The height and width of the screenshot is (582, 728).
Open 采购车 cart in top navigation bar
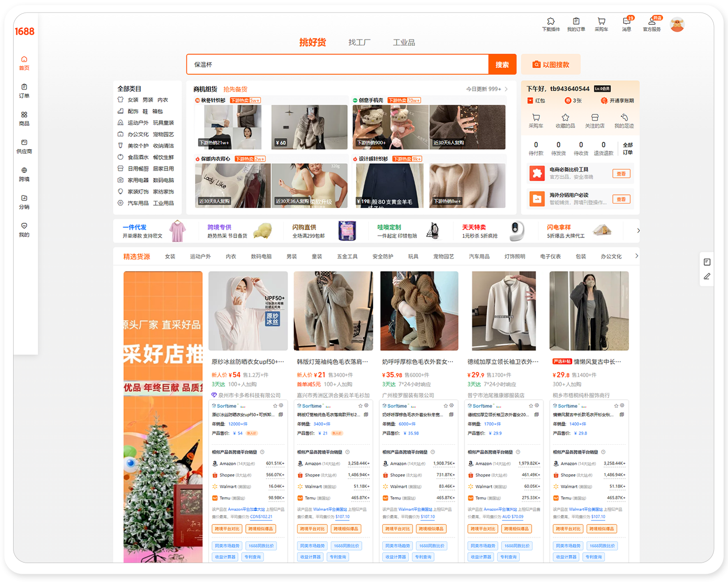tap(601, 22)
